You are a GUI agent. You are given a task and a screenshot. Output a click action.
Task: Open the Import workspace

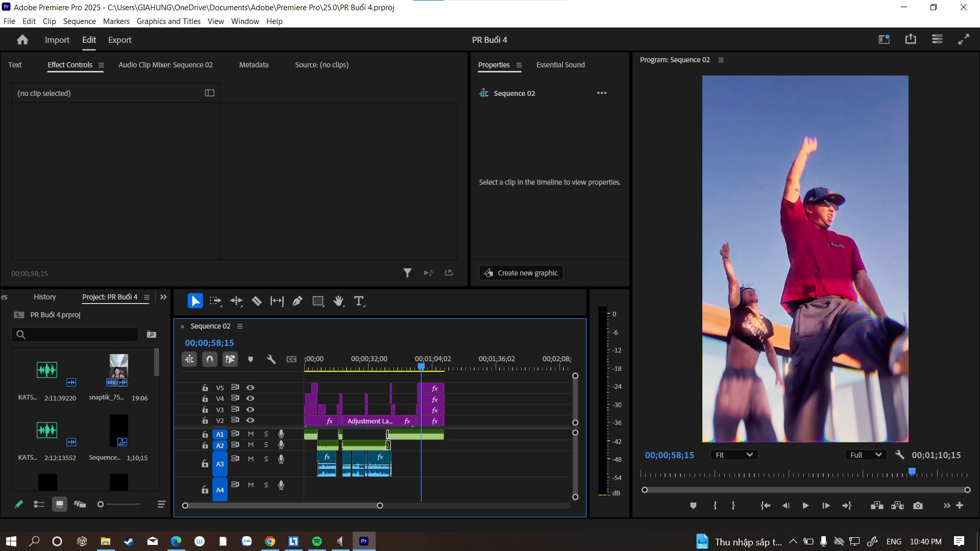(x=57, y=40)
